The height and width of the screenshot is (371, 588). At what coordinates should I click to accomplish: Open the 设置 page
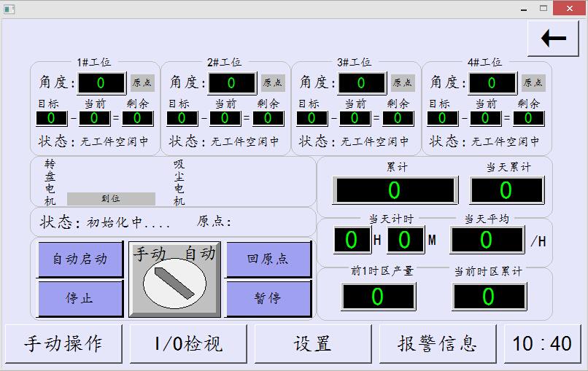(313, 343)
